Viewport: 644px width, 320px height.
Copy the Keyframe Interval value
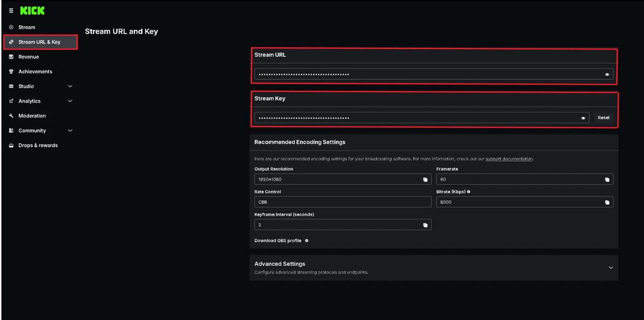click(x=425, y=225)
